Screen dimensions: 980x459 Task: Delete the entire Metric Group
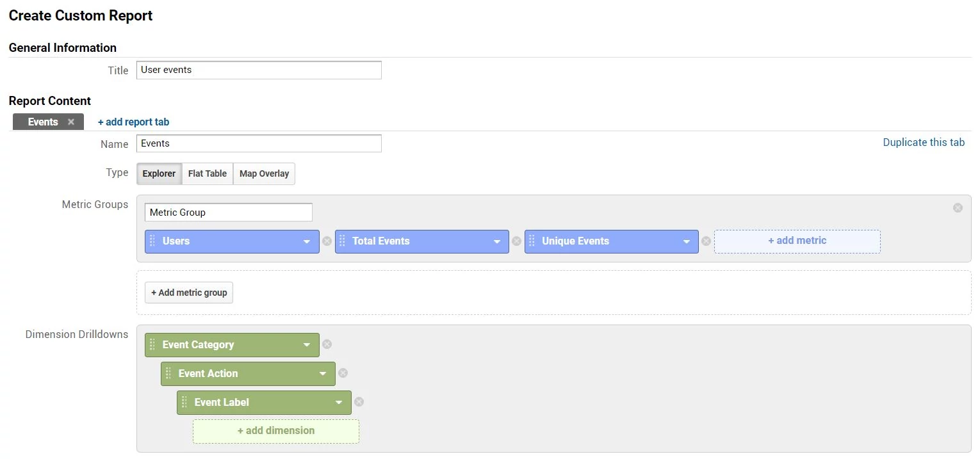tap(958, 207)
